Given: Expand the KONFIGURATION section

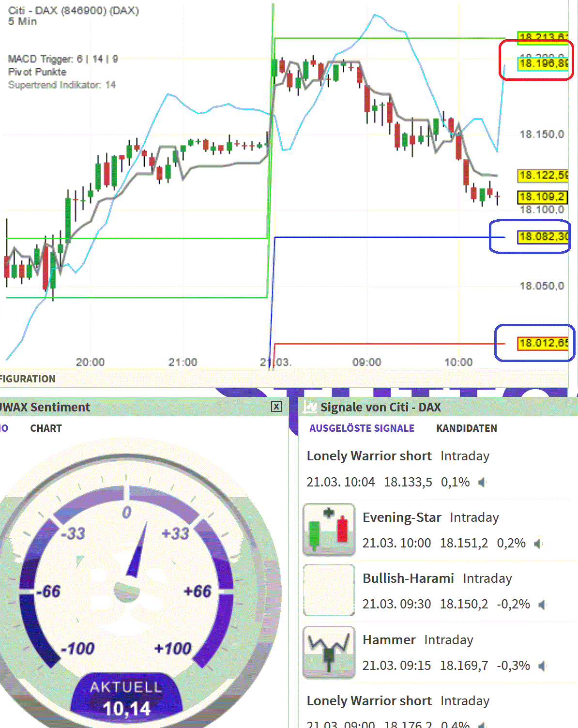Looking at the screenshot, I should coord(28,379).
